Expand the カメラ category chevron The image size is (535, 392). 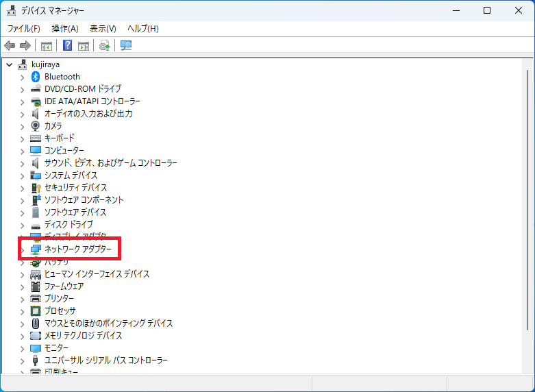click(x=23, y=127)
